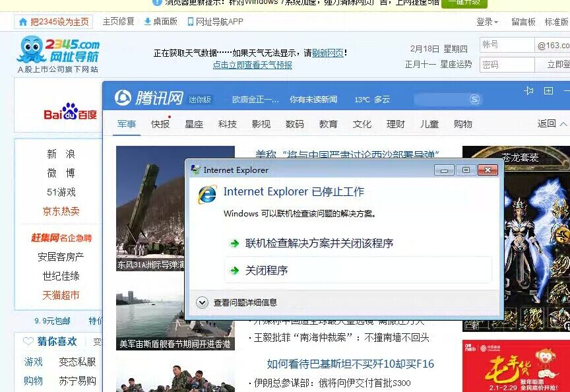Click the heart icon beside 猜你喜欢
The width and height of the screenshot is (570, 392).
point(28,341)
